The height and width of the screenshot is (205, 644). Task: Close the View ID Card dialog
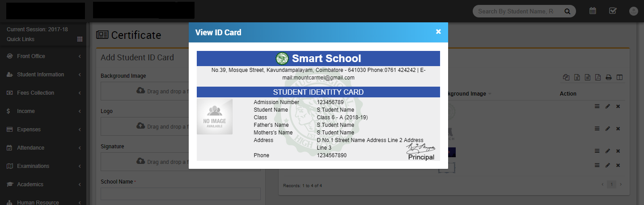point(438,32)
